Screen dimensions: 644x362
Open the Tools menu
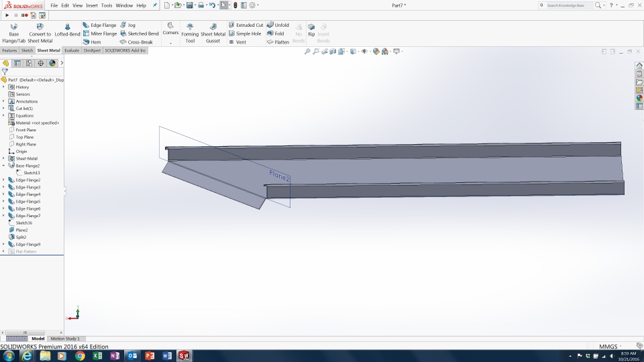pos(107,5)
